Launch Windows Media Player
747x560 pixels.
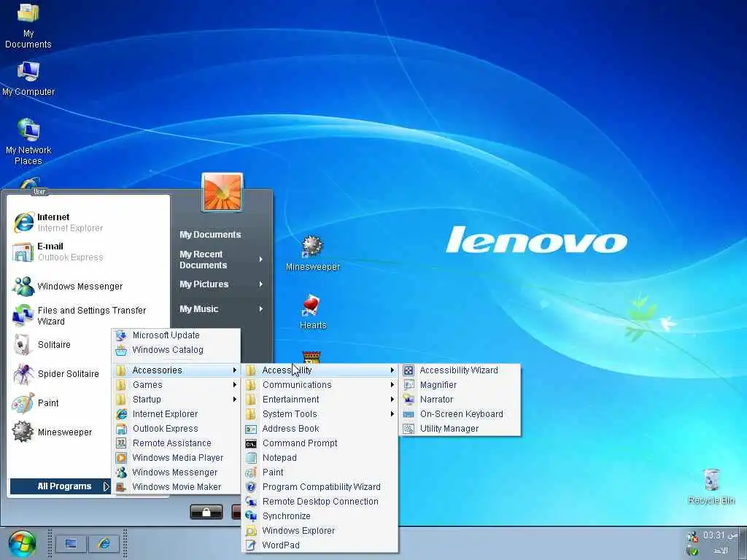click(x=177, y=458)
